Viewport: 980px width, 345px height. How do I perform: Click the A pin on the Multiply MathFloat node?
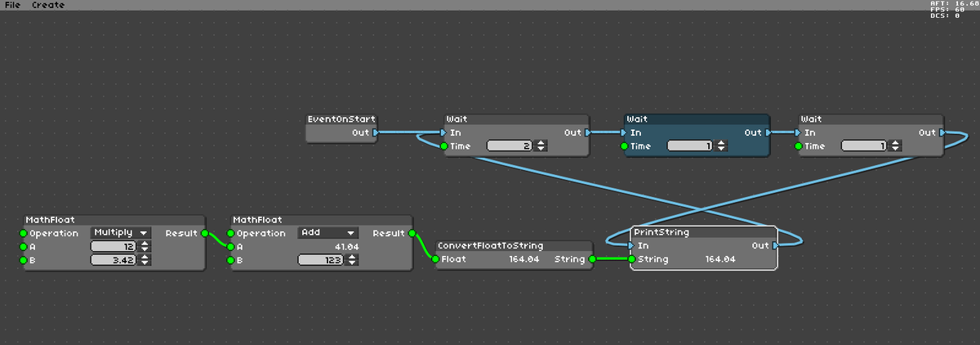click(x=23, y=246)
